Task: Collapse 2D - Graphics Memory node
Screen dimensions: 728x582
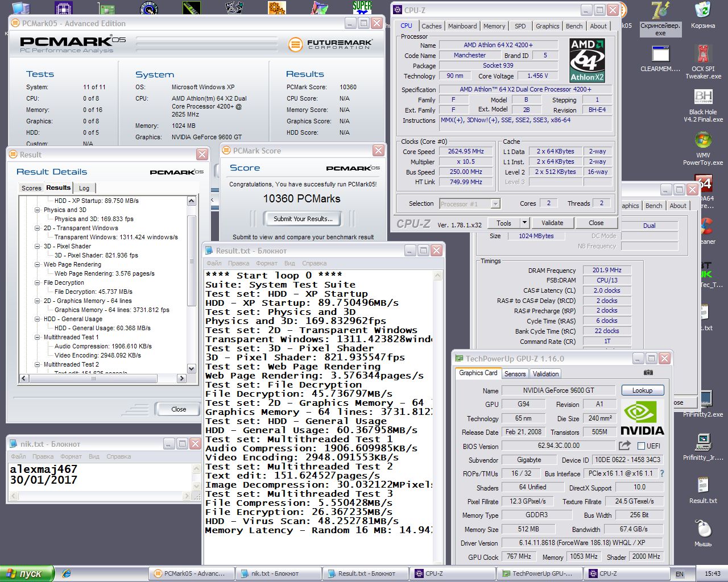Action: click(37, 301)
